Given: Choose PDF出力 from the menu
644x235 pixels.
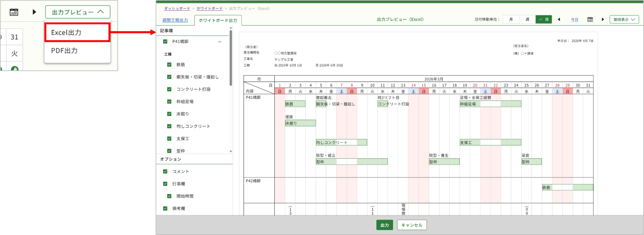Looking at the screenshot, I should [64, 51].
